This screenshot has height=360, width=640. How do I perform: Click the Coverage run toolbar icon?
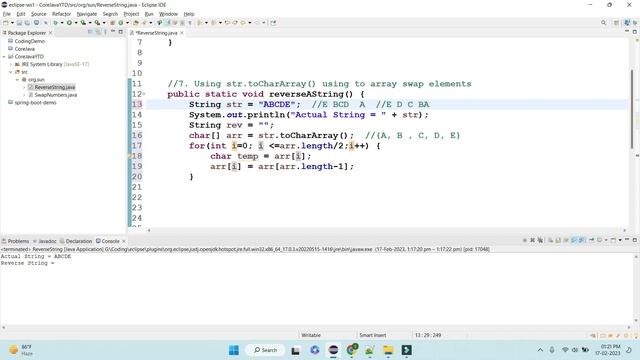[x=83, y=23]
